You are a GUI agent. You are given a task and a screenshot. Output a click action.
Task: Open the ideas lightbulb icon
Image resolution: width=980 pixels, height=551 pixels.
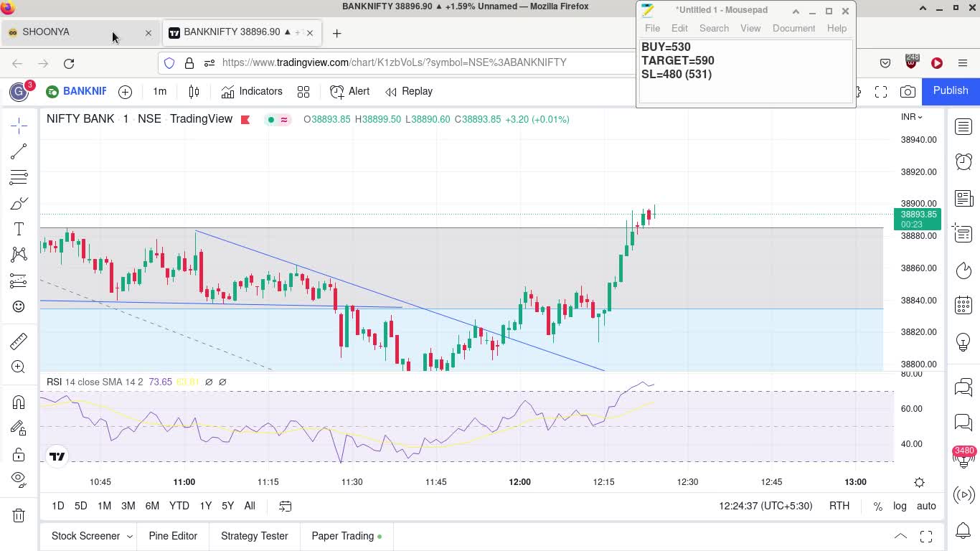(963, 342)
